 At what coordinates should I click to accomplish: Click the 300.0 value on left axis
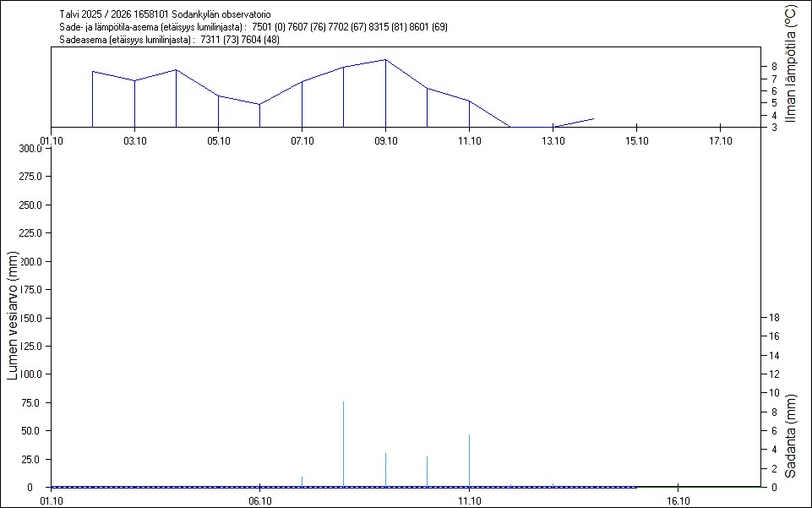tap(30, 149)
